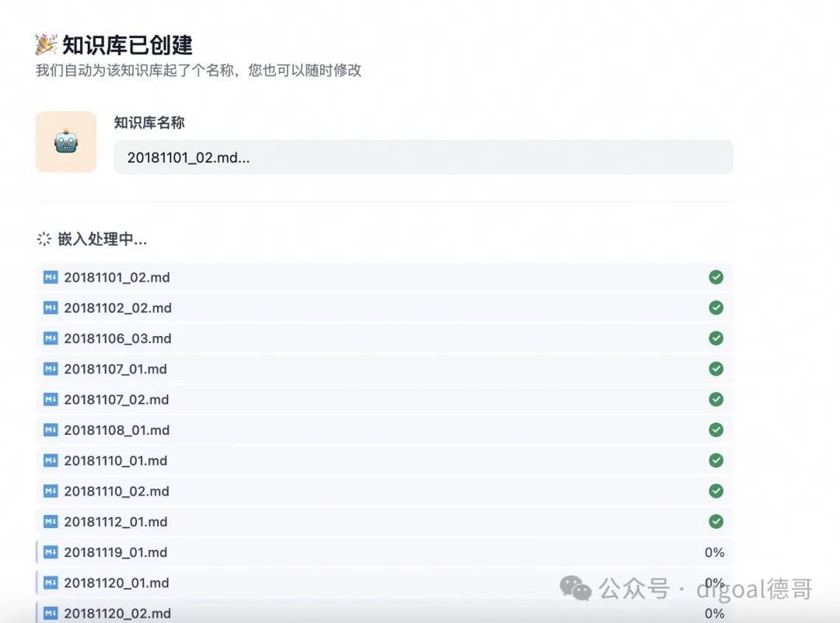Click the markdown icon for 20181107_02.md

[51, 399]
